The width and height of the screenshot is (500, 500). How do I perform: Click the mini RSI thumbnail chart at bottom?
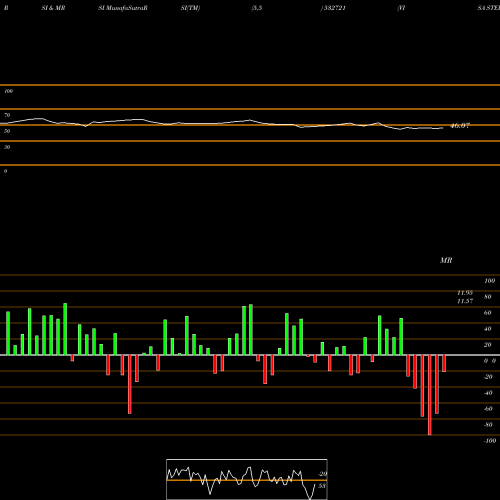click(247, 479)
